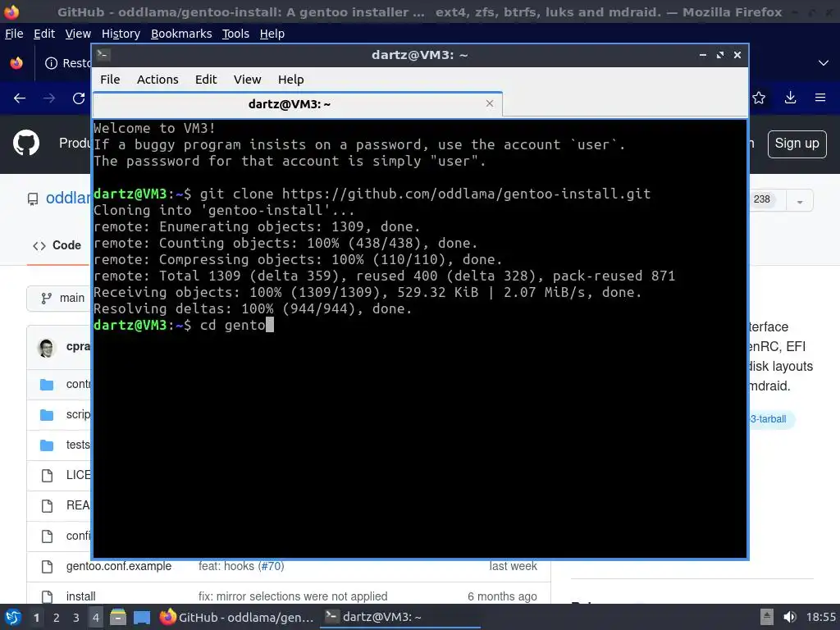Select terminal dartz@VM3 taskbar entry
Image resolution: width=840 pixels, height=630 pixels.
point(400,617)
